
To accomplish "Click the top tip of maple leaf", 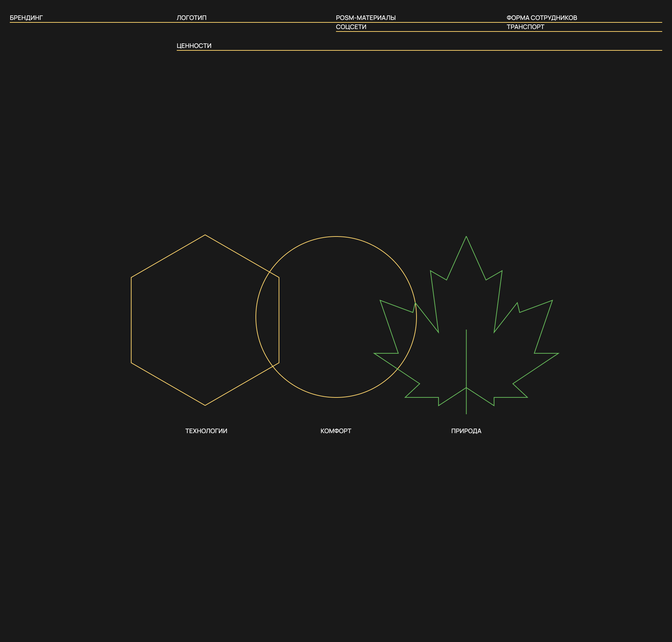I will 466,237.
